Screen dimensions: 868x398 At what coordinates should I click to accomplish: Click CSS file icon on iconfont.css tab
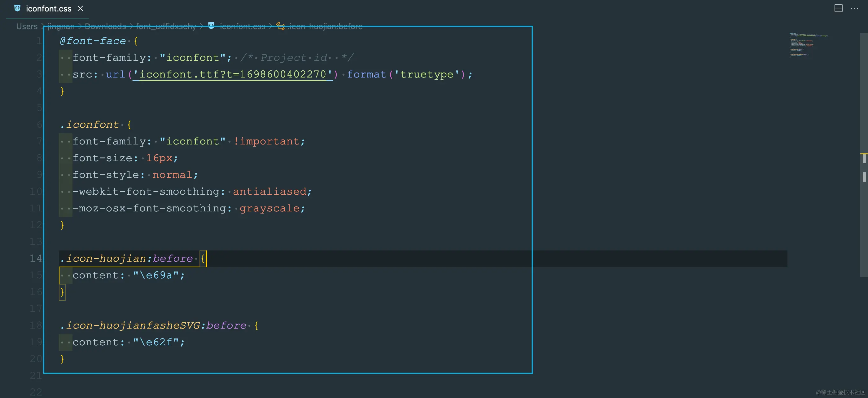pos(17,8)
